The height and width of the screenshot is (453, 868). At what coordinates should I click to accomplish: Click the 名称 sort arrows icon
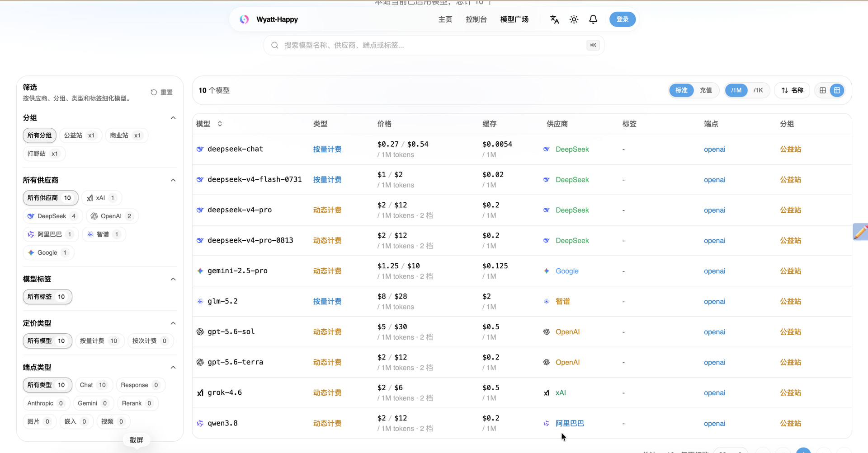(784, 90)
